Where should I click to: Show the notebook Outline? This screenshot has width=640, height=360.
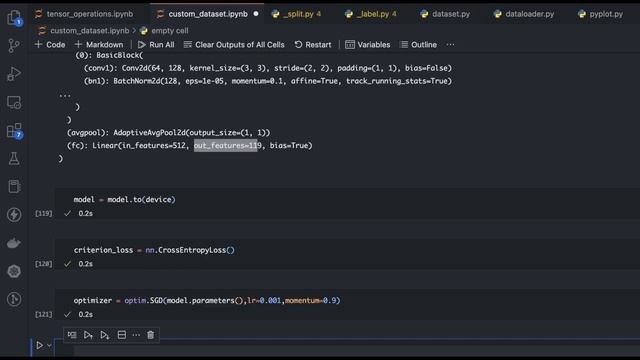418,44
